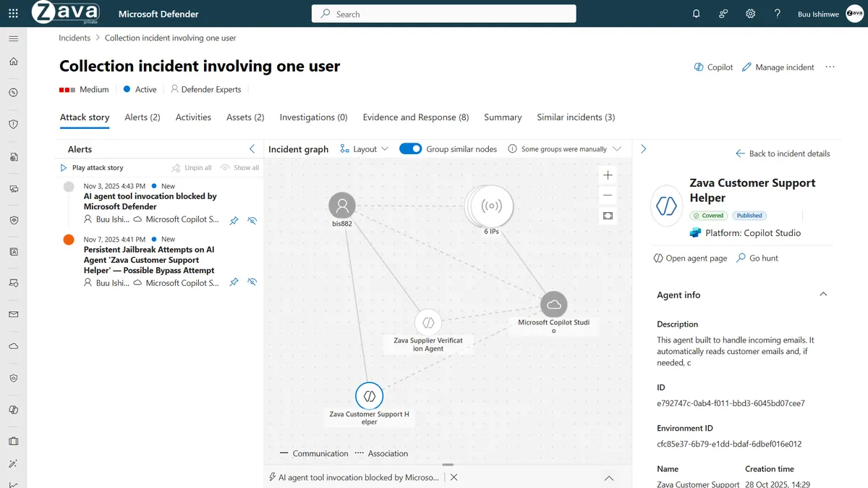
Task: Switch to the Alerts (2) tab
Action: [x=142, y=117]
